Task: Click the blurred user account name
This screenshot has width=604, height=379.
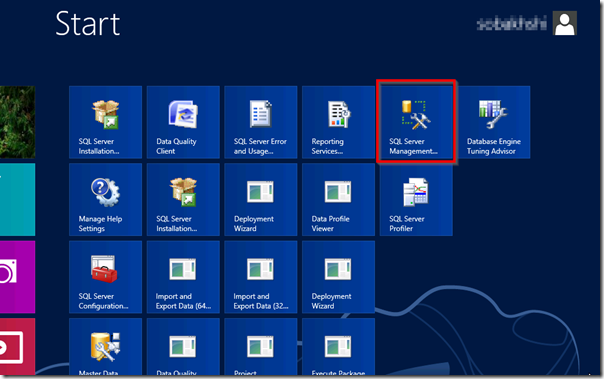Action: pos(512,24)
